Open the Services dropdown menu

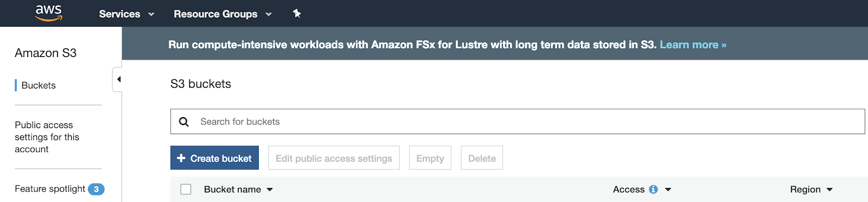pos(126,14)
